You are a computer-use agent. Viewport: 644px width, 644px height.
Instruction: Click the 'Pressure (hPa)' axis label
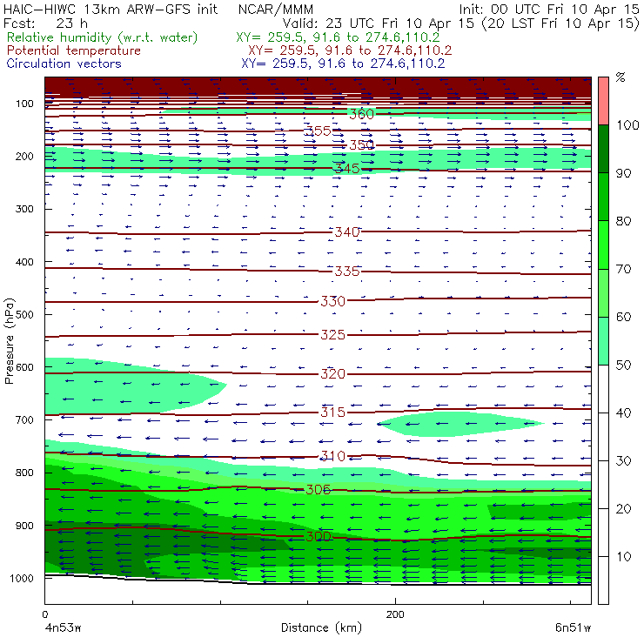click(x=9, y=341)
